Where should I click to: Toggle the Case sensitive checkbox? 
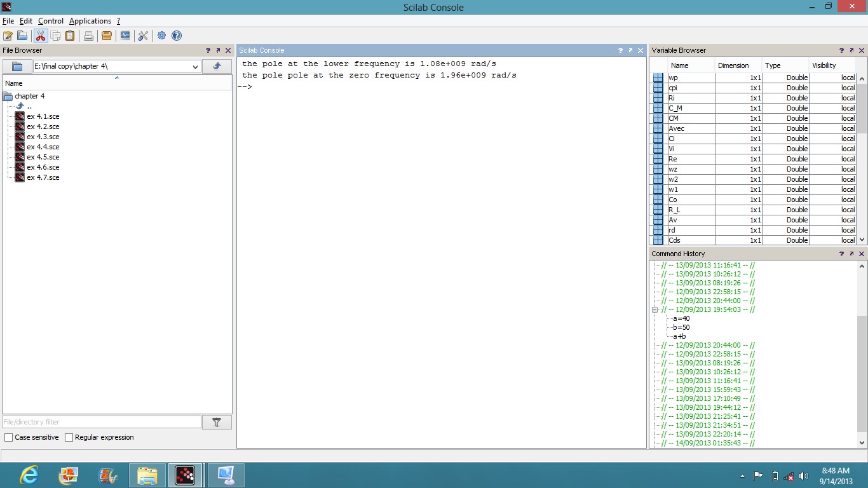tap(9, 437)
